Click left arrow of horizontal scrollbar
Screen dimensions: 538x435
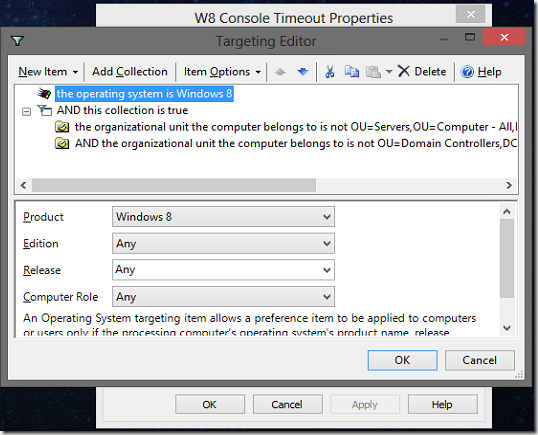click(23, 185)
